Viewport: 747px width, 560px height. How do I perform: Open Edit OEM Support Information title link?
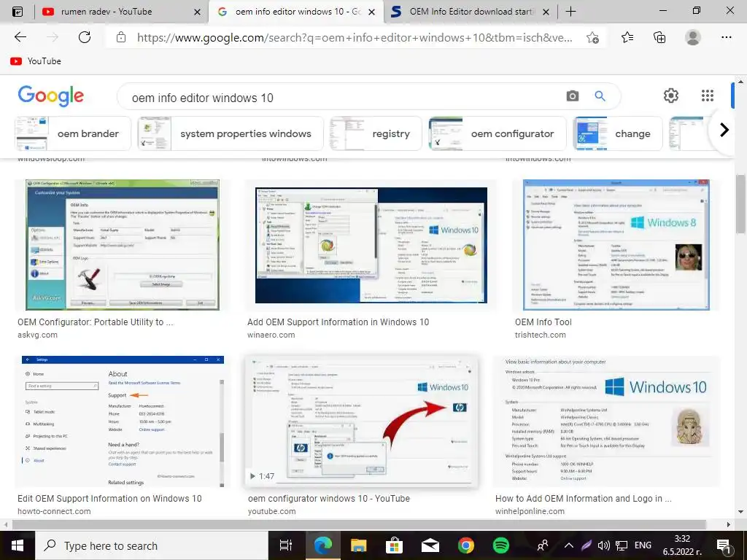coord(109,499)
